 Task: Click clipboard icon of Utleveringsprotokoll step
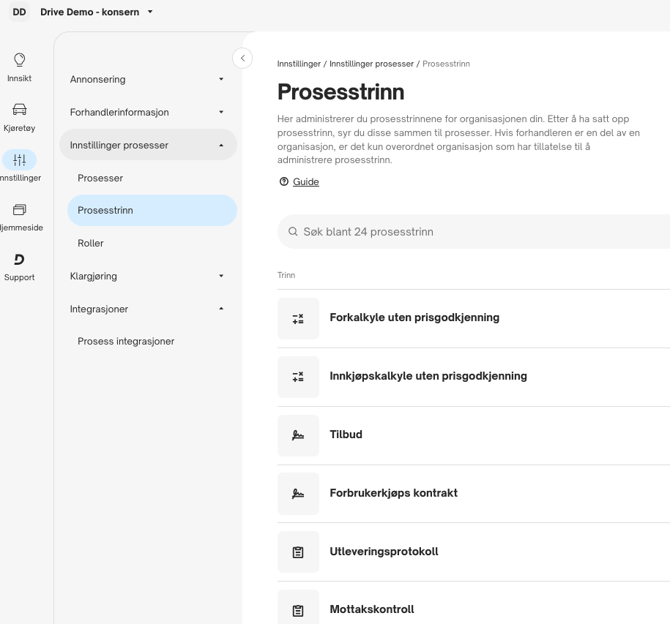coord(298,552)
